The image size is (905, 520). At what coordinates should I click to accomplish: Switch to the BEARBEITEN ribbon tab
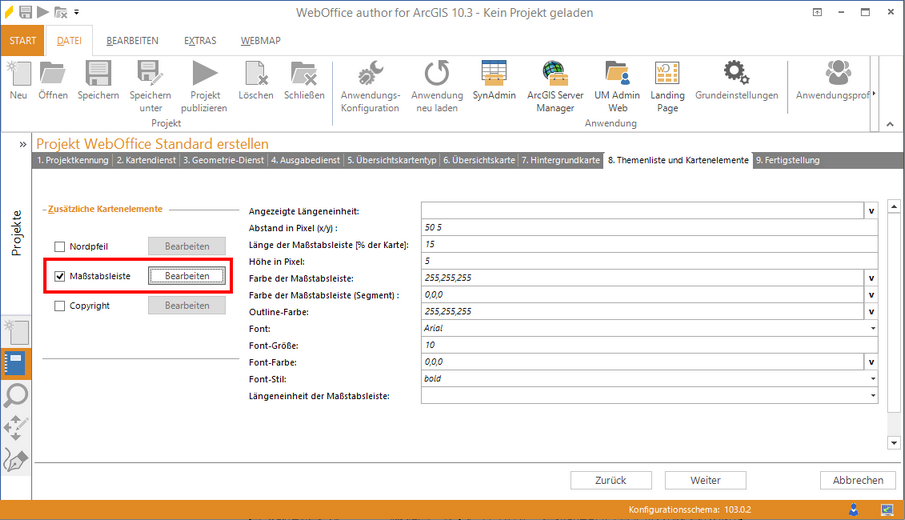(x=132, y=41)
